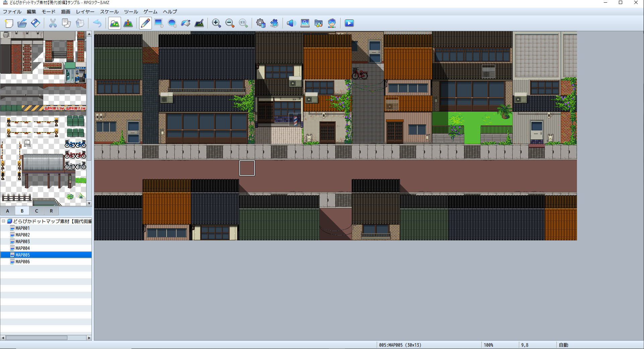Select the Pencil drawing tool
Screen dimensions: 644x349
click(145, 23)
